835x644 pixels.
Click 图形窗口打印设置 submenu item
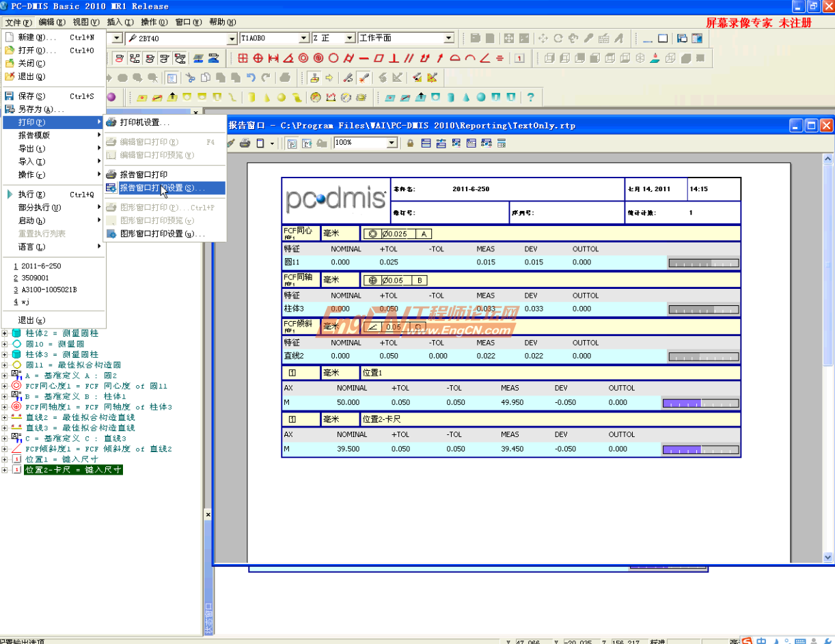(x=164, y=234)
